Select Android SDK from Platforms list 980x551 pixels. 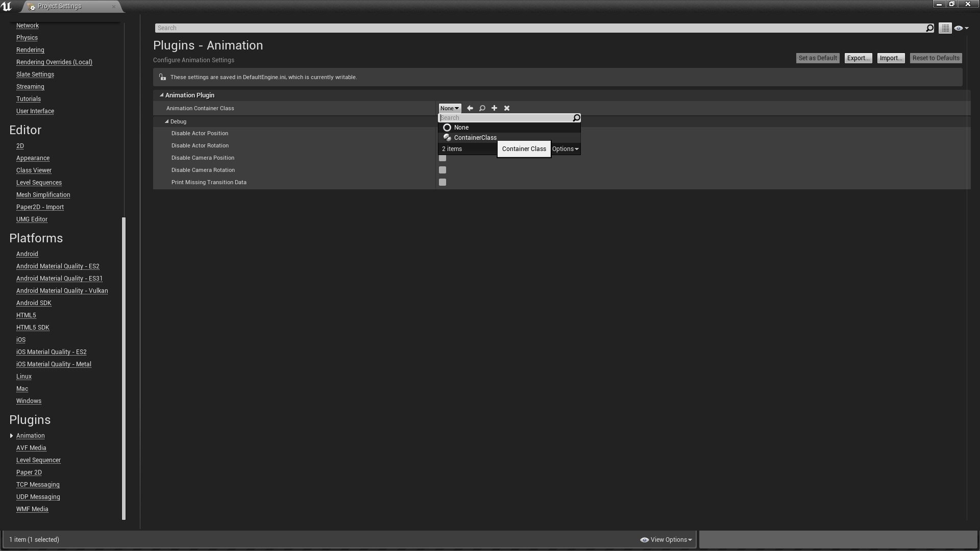point(34,303)
